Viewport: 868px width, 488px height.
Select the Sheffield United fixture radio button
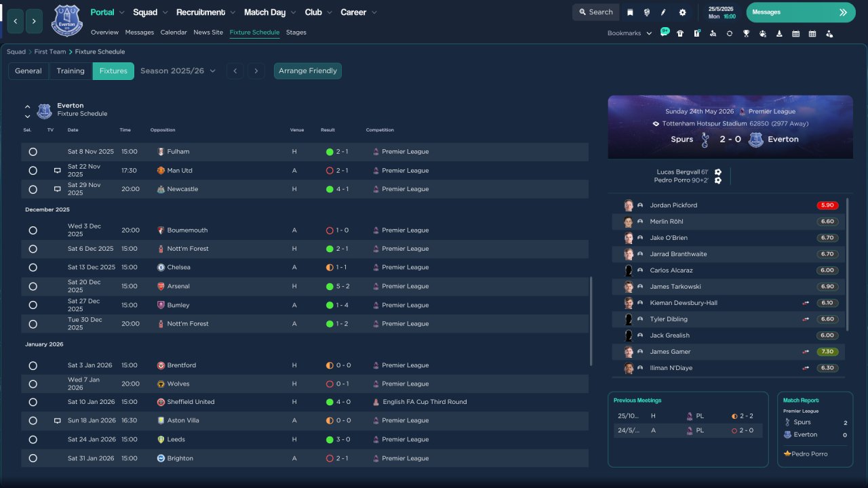tap(33, 402)
